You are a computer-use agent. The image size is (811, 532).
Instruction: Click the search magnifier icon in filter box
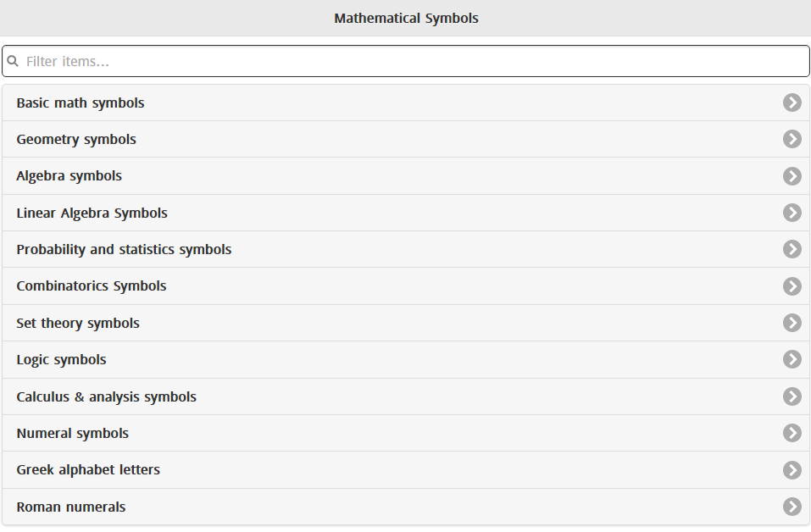(14, 62)
